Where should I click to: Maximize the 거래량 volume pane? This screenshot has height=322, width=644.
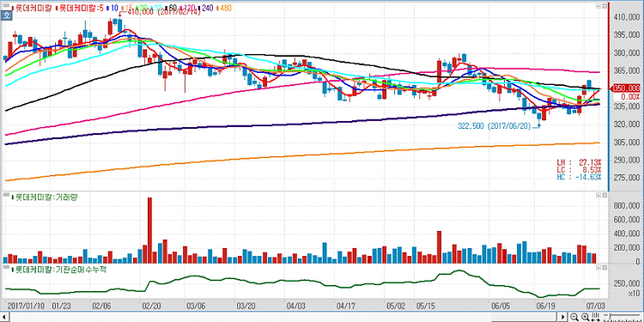[x=605, y=197]
